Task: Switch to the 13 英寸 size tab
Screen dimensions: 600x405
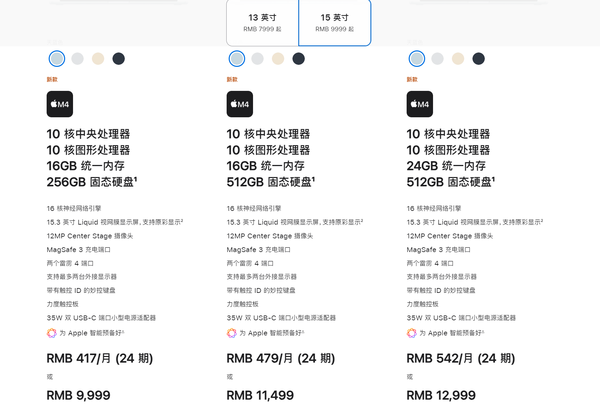Action: pyautogui.click(x=262, y=23)
